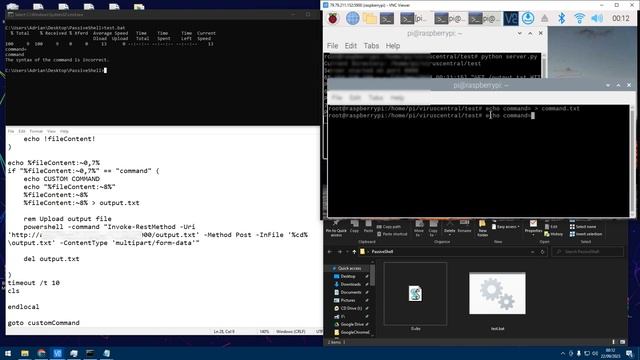Screen dimensions: 640x360
Task: Open the Notepad Edit menu
Action: pos(22,131)
